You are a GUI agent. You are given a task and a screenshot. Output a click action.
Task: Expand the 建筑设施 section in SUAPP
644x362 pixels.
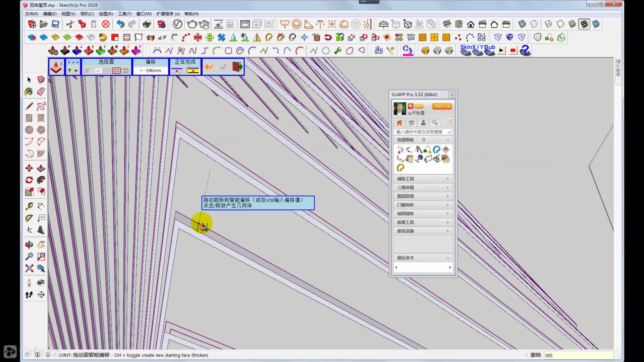[423, 231]
